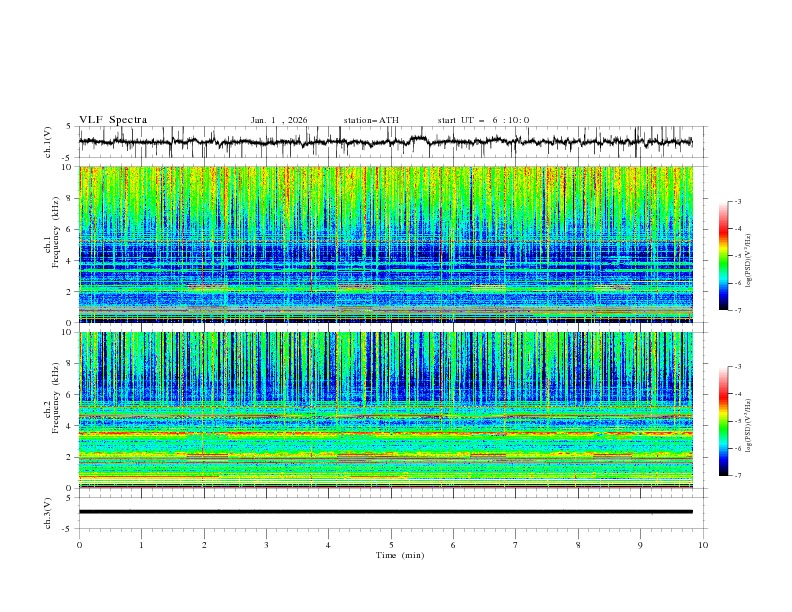This screenshot has height=612, width=792.
Task: Click the 'start UT = 6 :10: 0' text
Action: (483, 120)
